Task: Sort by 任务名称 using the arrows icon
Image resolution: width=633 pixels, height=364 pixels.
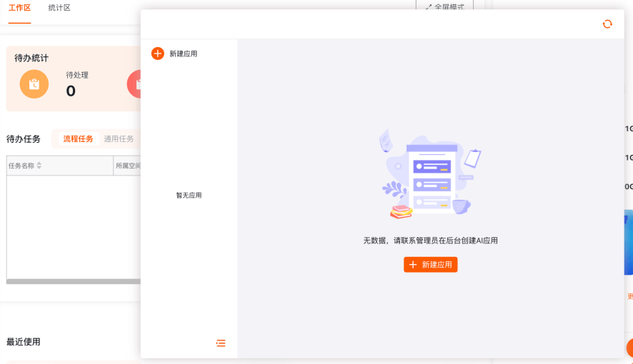Action: (39, 166)
